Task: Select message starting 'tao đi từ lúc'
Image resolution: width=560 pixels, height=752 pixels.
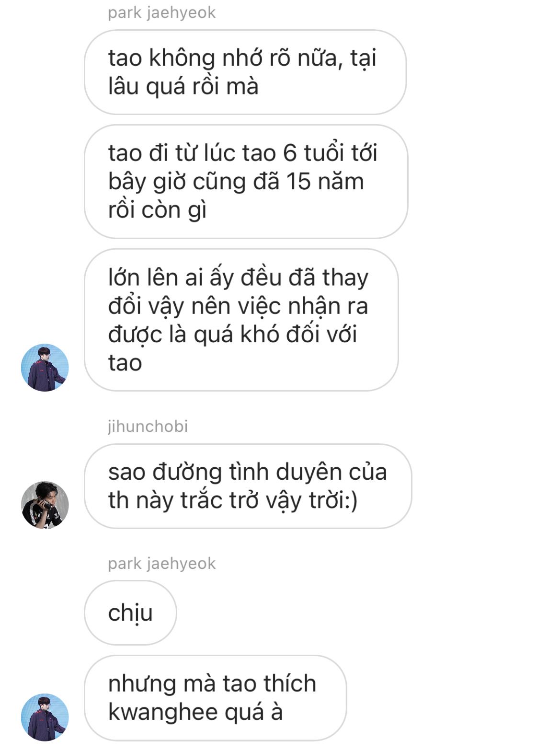Action: pos(246,181)
